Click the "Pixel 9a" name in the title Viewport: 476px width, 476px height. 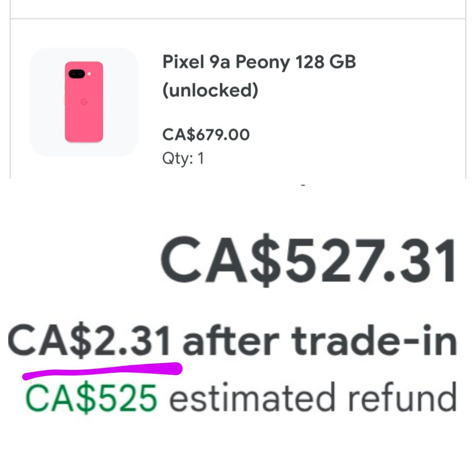pyautogui.click(x=196, y=61)
